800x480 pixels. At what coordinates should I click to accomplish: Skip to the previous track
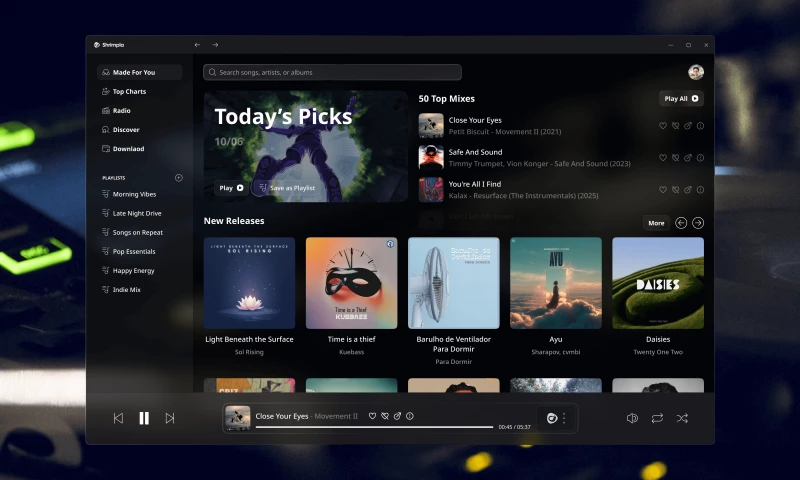click(118, 418)
